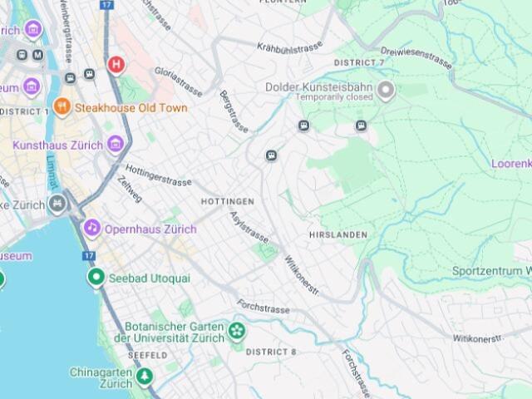Open the Botanischer Garten flower pin
The width and height of the screenshot is (532, 399).
tap(236, 331)
